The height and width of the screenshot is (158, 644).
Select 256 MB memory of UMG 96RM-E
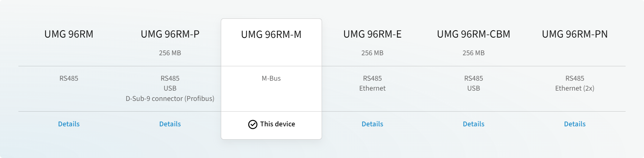[x=372, y=53]
